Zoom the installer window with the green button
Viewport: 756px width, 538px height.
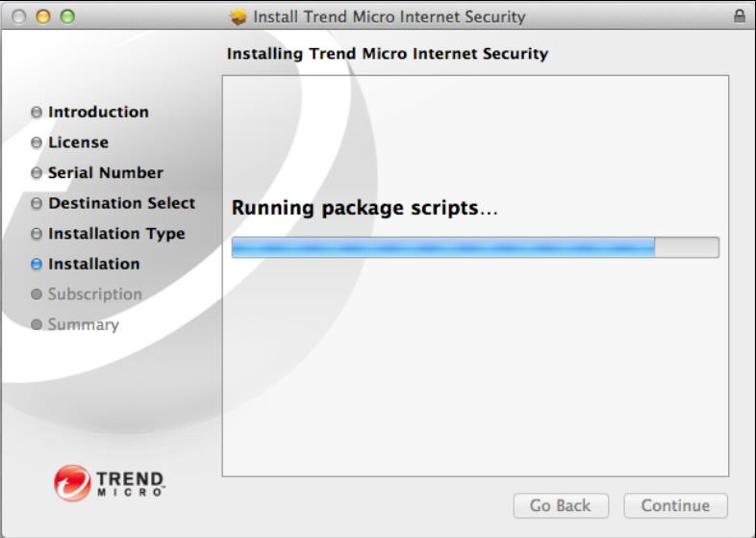66,16
